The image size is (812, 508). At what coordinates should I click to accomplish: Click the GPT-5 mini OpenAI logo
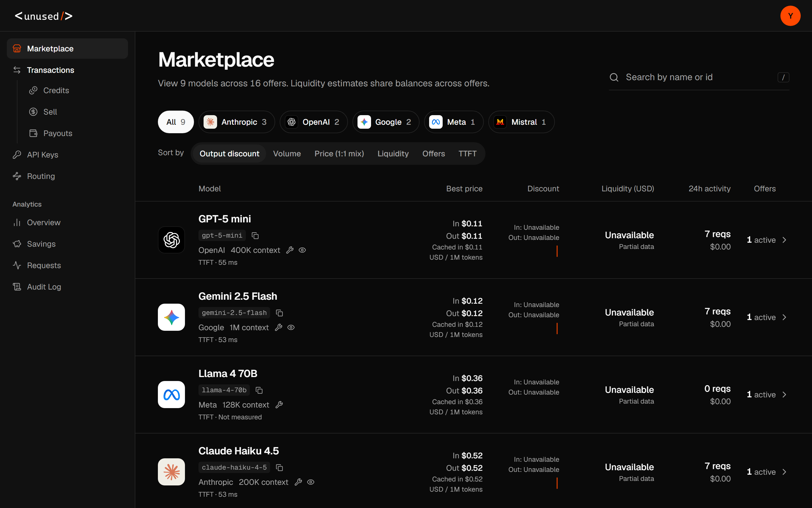click(171, 240)
